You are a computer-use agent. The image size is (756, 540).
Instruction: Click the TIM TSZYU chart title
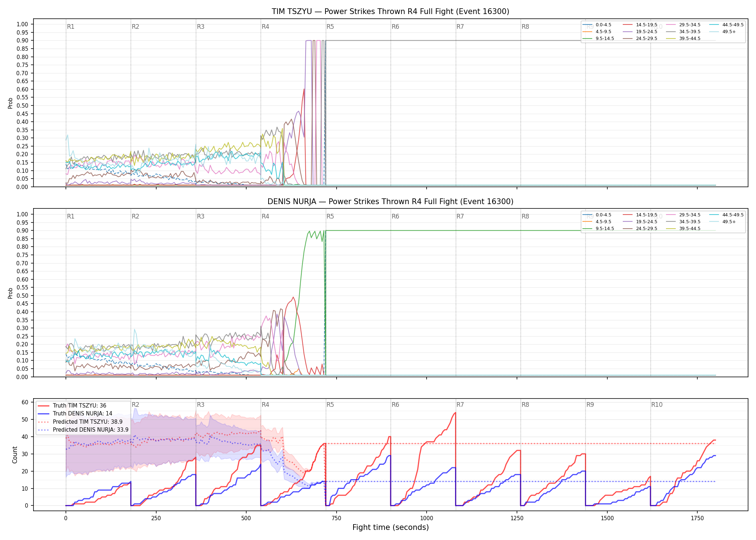(x=390, y=12)
